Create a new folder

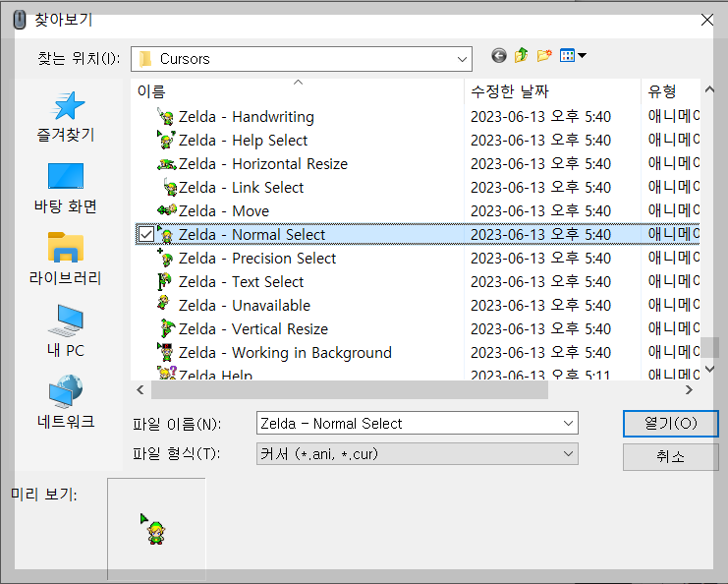coord(544,56)
